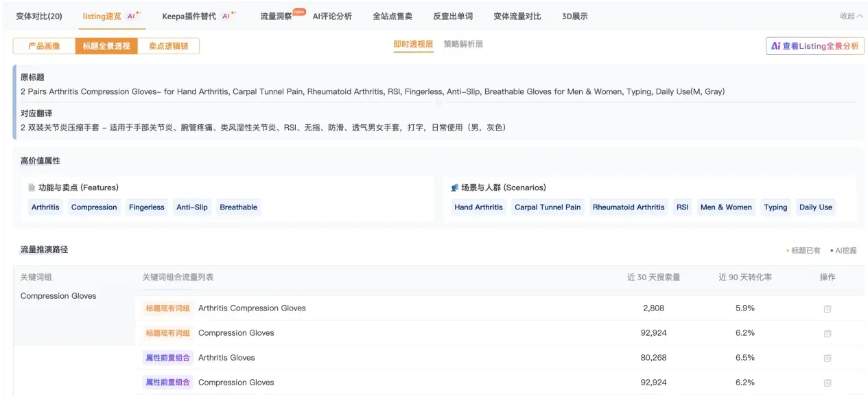
Task: Switch to Keepa插件替代 tab
Action: coord(189,16)
